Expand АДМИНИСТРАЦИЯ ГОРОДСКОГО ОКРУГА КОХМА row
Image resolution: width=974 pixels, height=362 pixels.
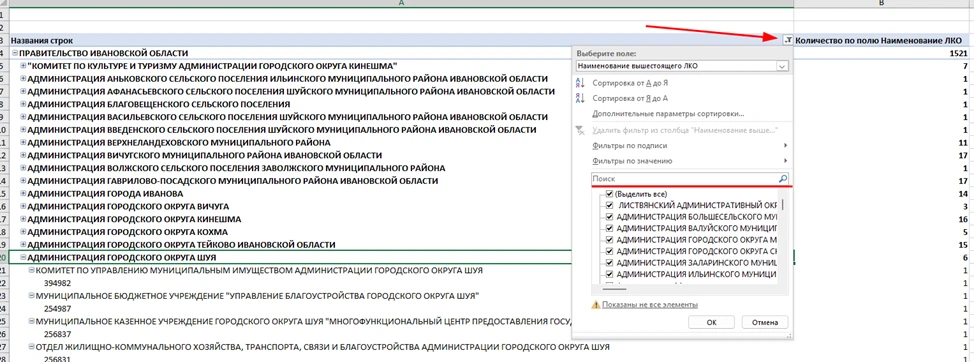point(24,232)
